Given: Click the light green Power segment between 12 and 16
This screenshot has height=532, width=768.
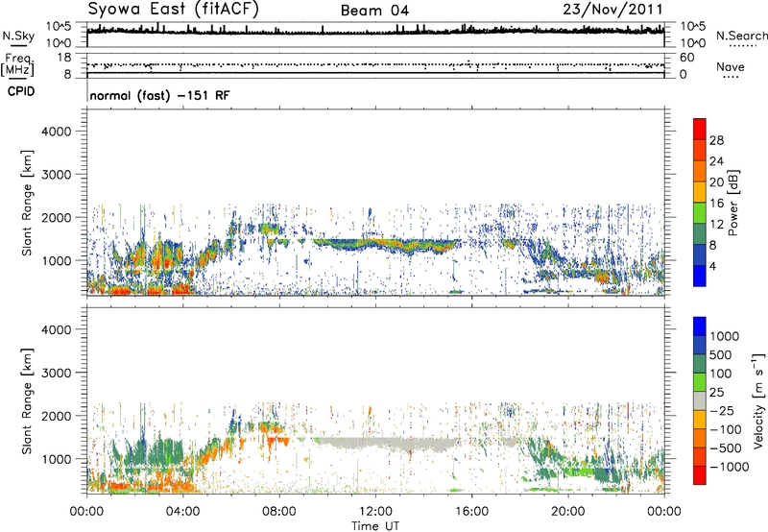Looking at the screenshot, I should pos(700,212).
